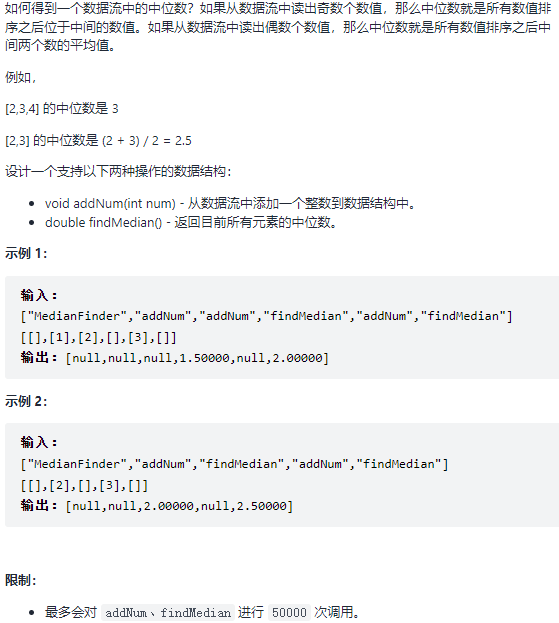Viewport: 559px width, 623px height.
Task: Click the '限制:' heading
Action: tap(21, 580)
